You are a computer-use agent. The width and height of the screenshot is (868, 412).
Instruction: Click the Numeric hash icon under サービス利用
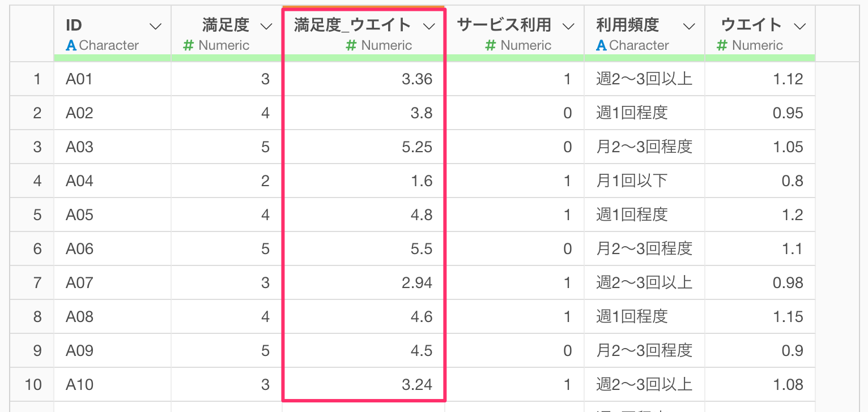pos(491,46)
